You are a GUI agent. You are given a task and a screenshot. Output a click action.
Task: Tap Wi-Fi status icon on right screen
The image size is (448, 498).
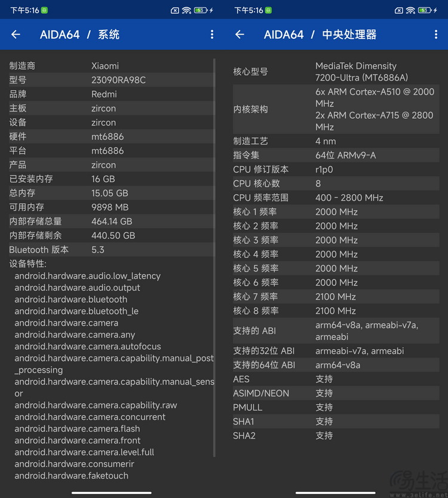[x=410, y=11]
